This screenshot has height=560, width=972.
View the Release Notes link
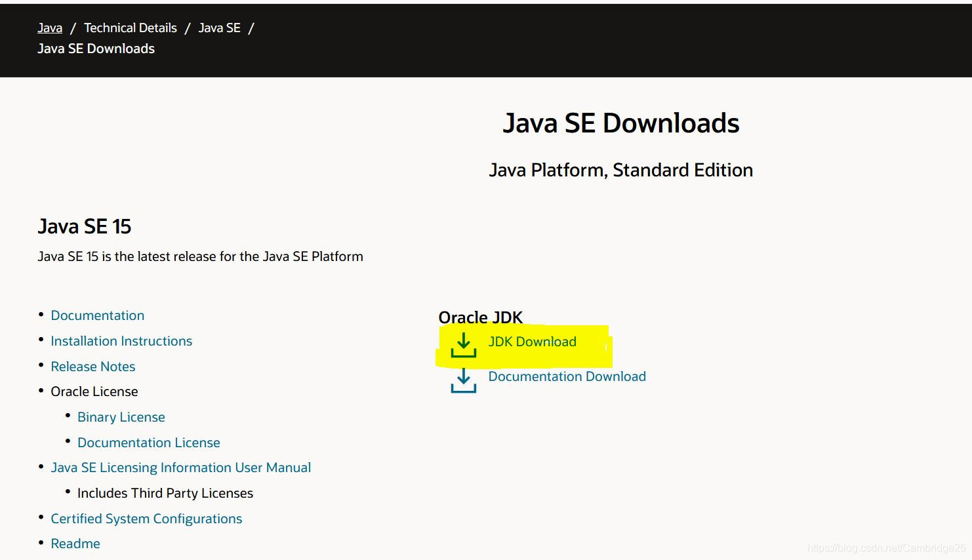(x=93, y=367)
